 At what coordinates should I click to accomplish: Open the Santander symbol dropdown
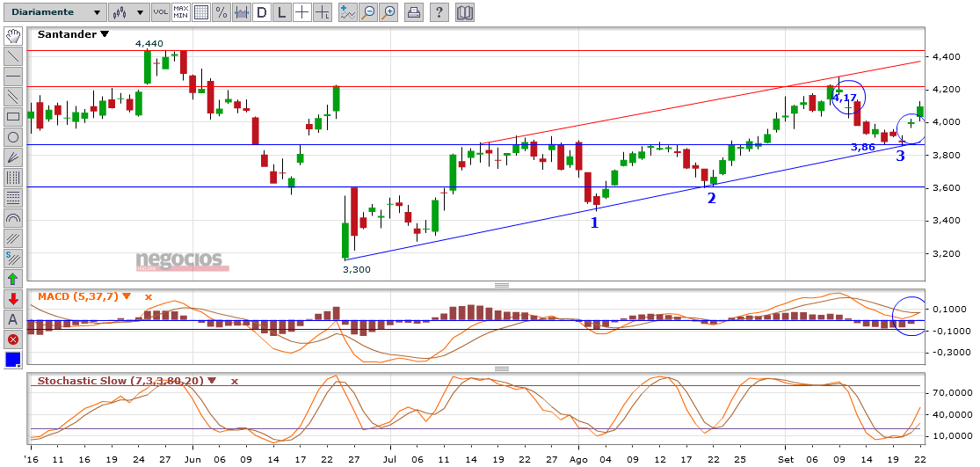click(x=105, y=35)
